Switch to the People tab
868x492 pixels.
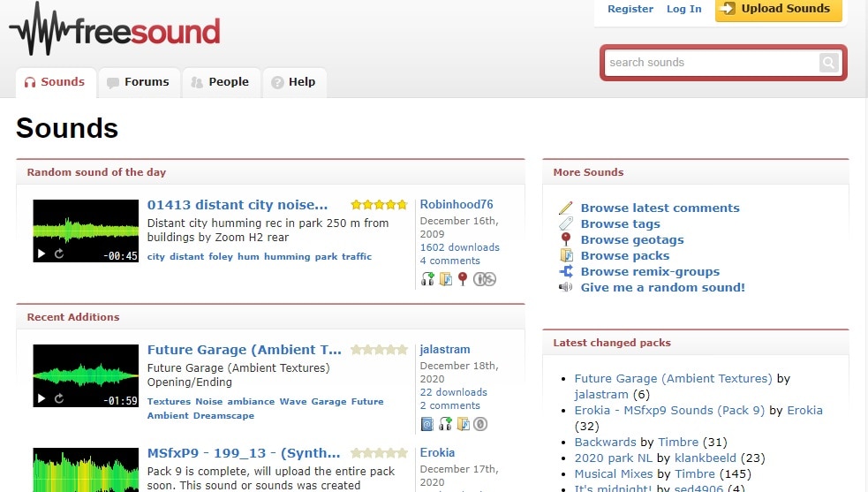point(221,82)
